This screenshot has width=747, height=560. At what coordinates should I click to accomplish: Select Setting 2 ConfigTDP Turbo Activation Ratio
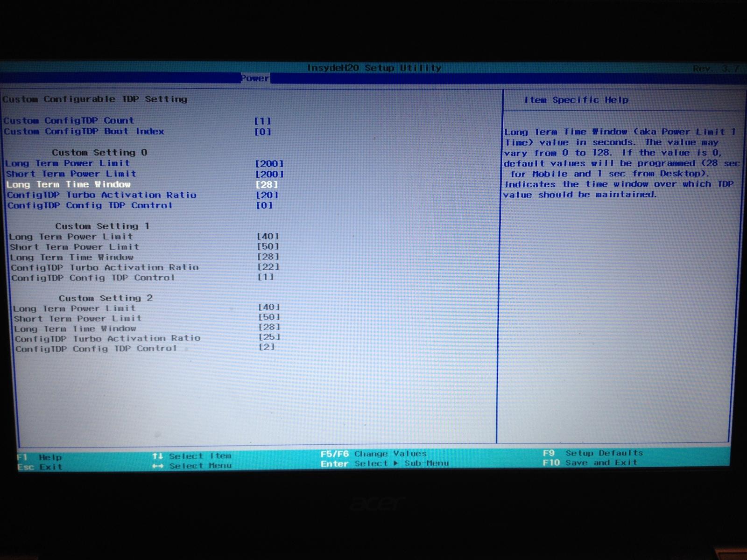pyautogui.click(x=108, y=338)
